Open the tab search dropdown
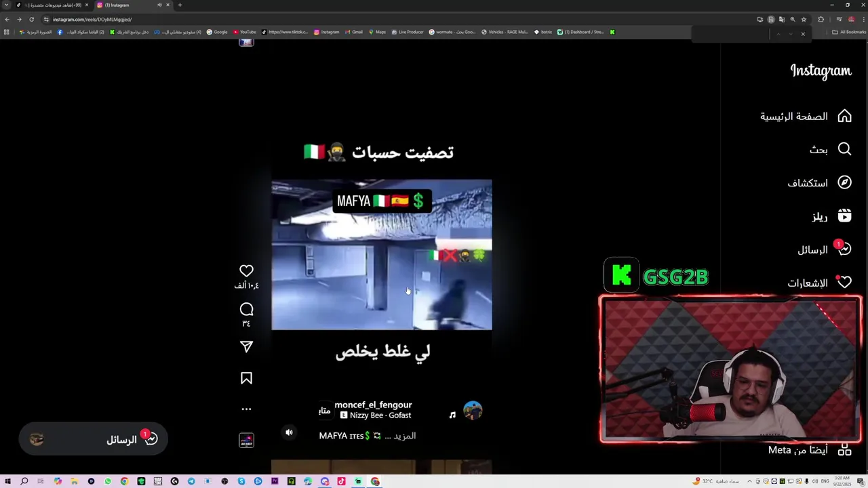The image size is (868, 488). tap(7, 5)
